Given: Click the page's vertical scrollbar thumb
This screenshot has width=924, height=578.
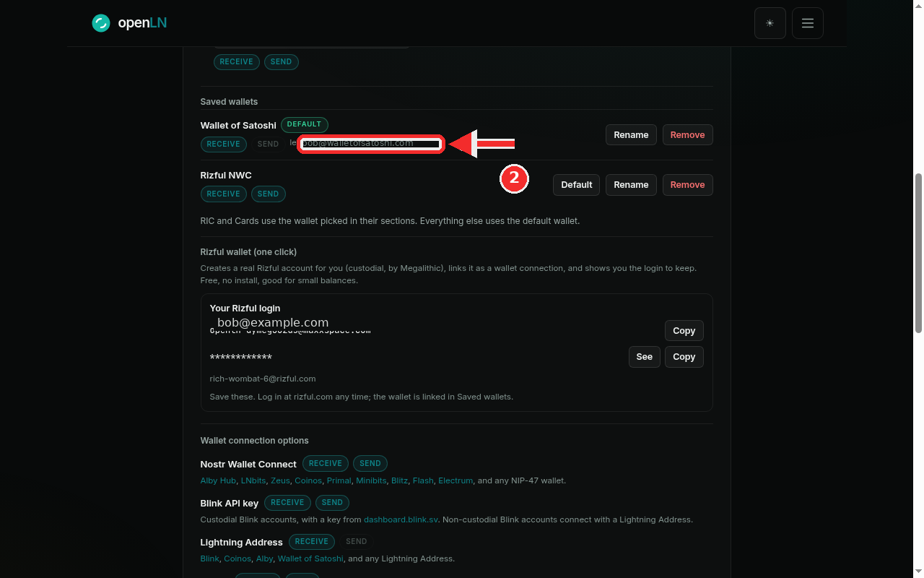Looking at the screenshot, I should tap(919, 253).
